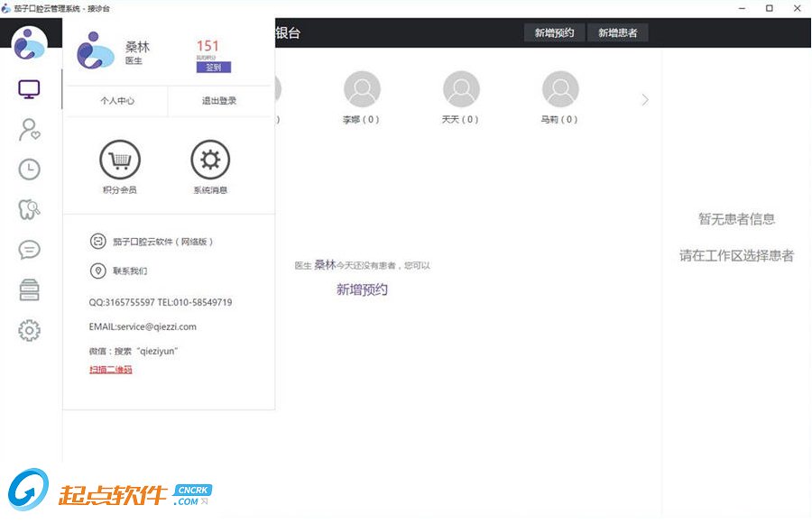This screenshot has width=812, height=523.
Task: Click the purple 新增预约 link in workspace
Action: (362, 289)
